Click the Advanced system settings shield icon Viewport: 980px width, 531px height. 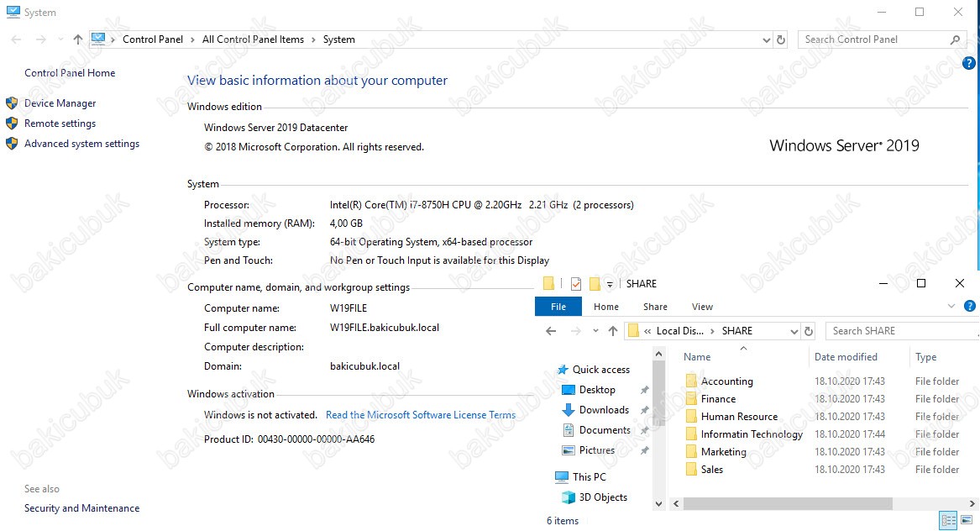point(12,143)
